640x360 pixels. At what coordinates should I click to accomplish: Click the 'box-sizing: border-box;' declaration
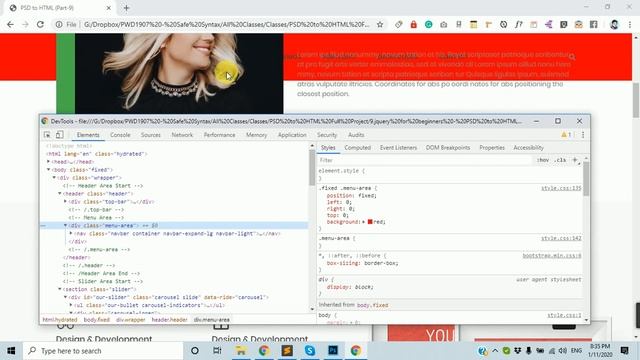[362, 263]
